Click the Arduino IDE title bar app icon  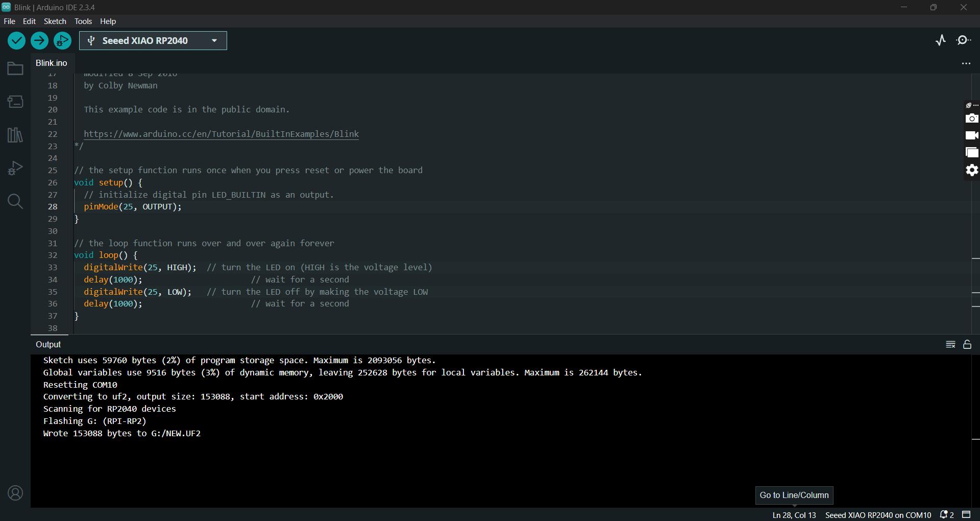(6, 7)
